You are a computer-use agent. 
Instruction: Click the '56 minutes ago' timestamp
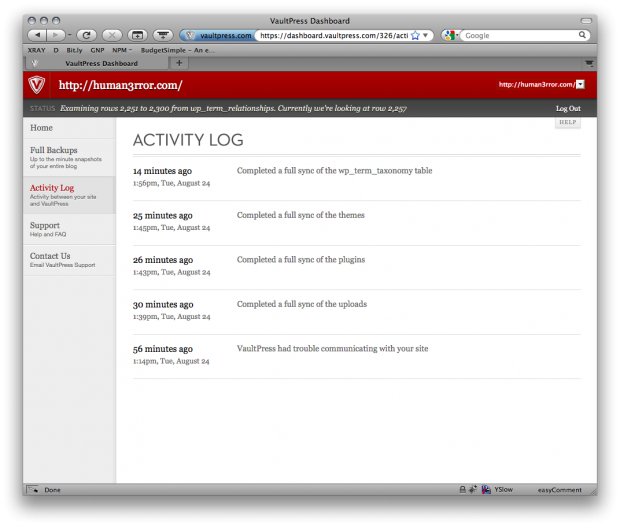pos(163,349)
